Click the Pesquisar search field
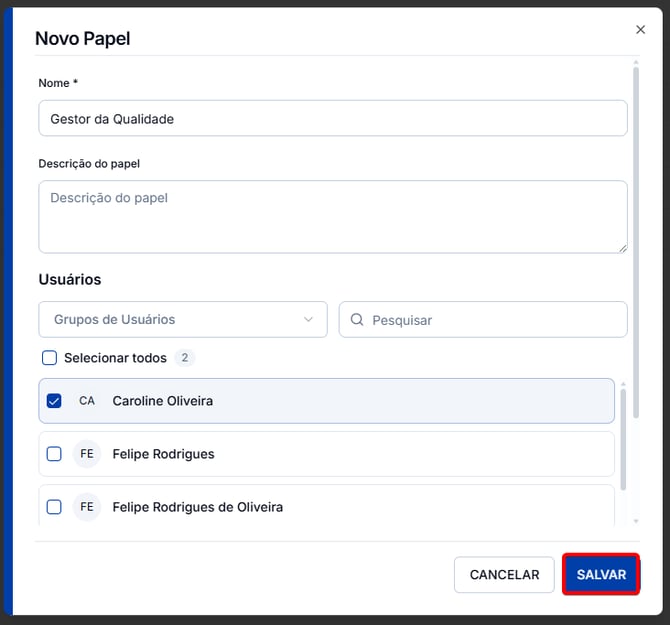Image resolution: width=670 pixels, height=625 pixels. (x=483, y=320)
